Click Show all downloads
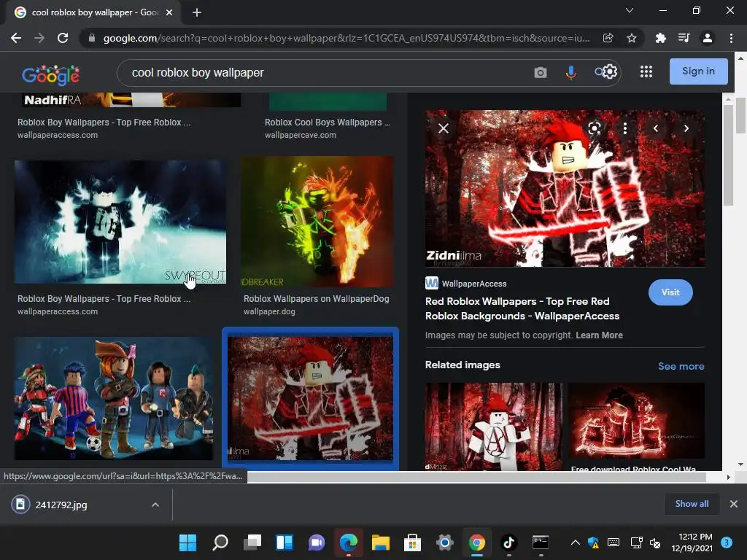This screenshot has height=560, width=747. (692, 504)
